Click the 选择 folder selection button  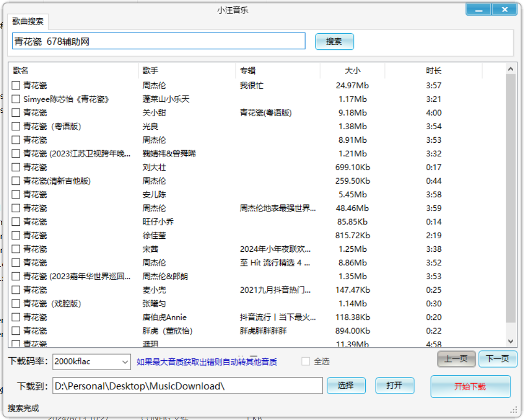[x=346, y=386]
